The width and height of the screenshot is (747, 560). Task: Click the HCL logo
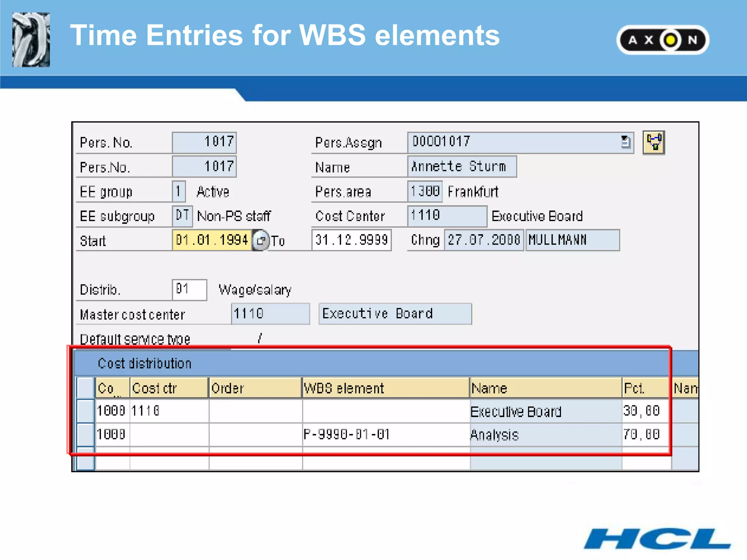tap(658, 538)
